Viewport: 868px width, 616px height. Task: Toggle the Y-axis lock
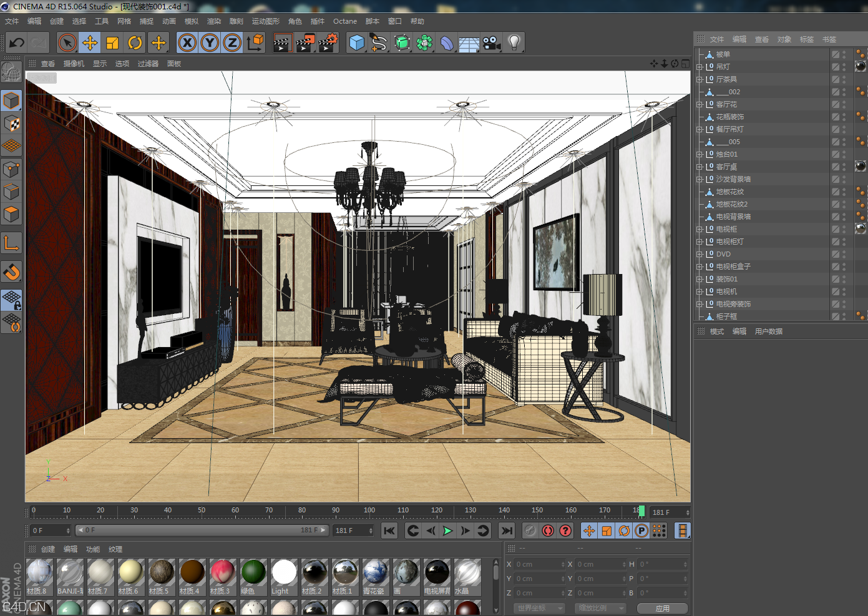click(209, 42)
